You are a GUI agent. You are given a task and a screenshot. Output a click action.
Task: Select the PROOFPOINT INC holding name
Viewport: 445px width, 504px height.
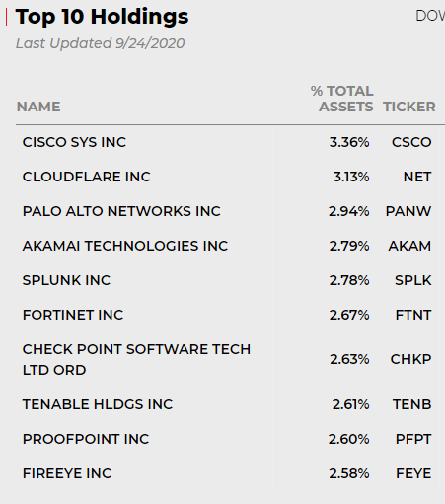(x=86, y=439)
